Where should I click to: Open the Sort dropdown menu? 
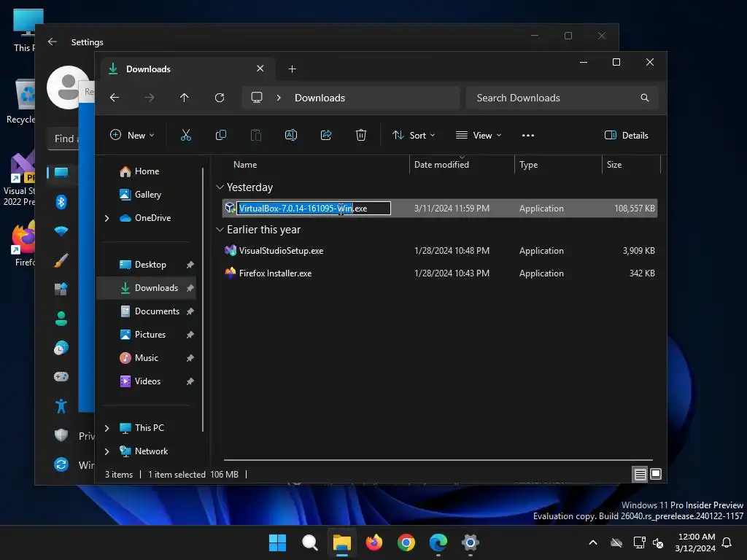414,135
